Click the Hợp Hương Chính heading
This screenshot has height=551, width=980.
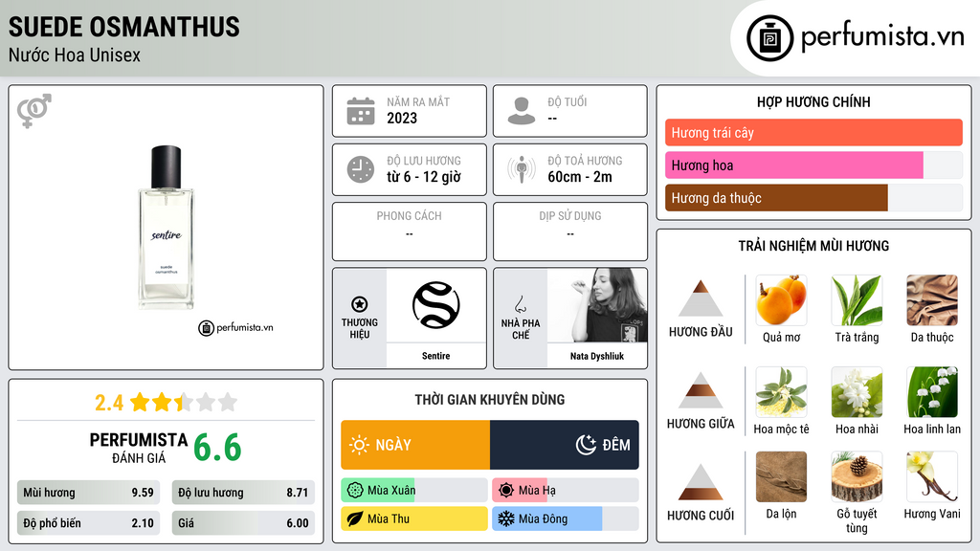click(x=813, y=101)
